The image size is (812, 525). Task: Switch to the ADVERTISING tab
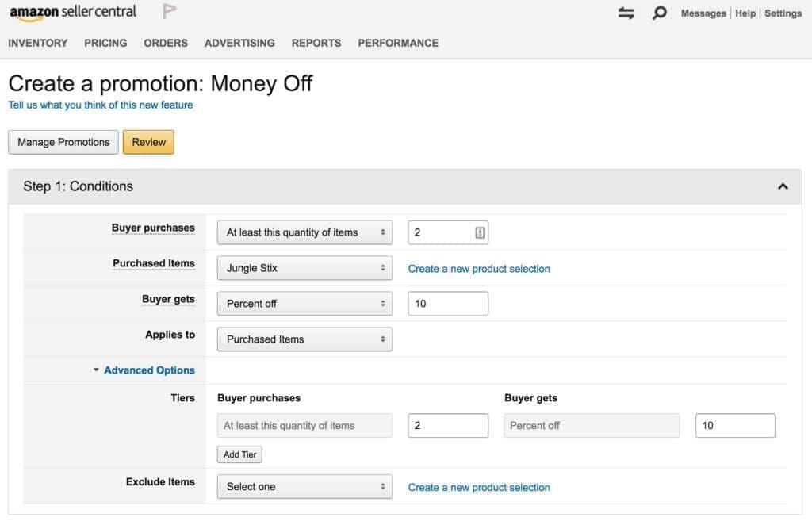pos(239,43)
